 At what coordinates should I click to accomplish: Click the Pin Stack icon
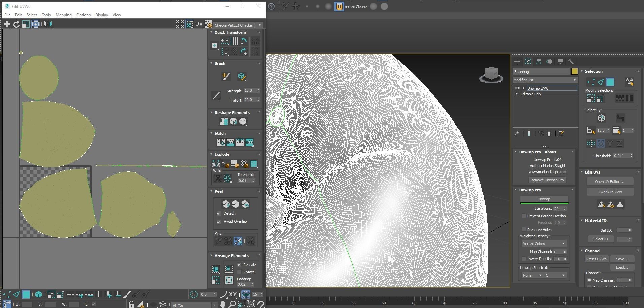(x=517, y=134)
